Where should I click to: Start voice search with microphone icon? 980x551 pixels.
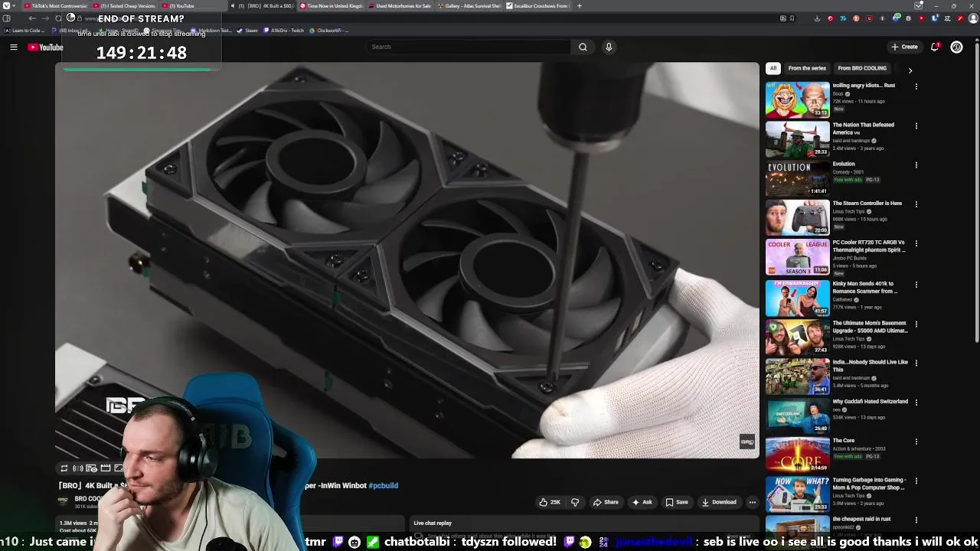click(609, 47)
